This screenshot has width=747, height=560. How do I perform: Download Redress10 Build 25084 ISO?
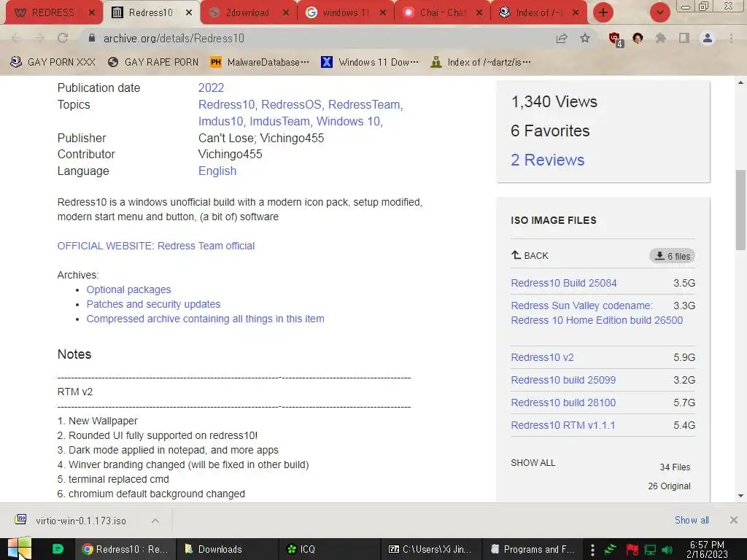coord(564,283)
